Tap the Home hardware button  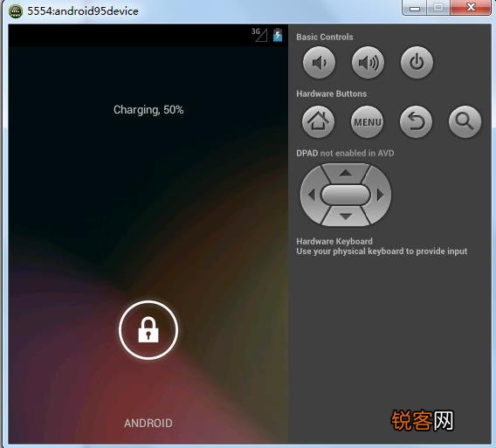click(x=318, y=121)
